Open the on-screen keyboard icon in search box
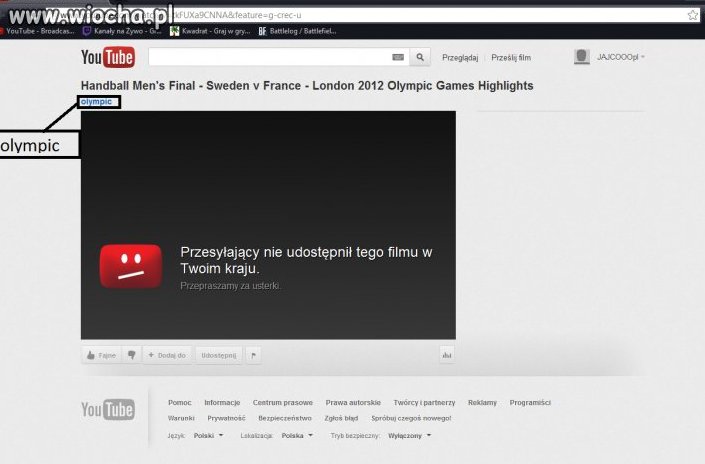 (x=398, y=57)
